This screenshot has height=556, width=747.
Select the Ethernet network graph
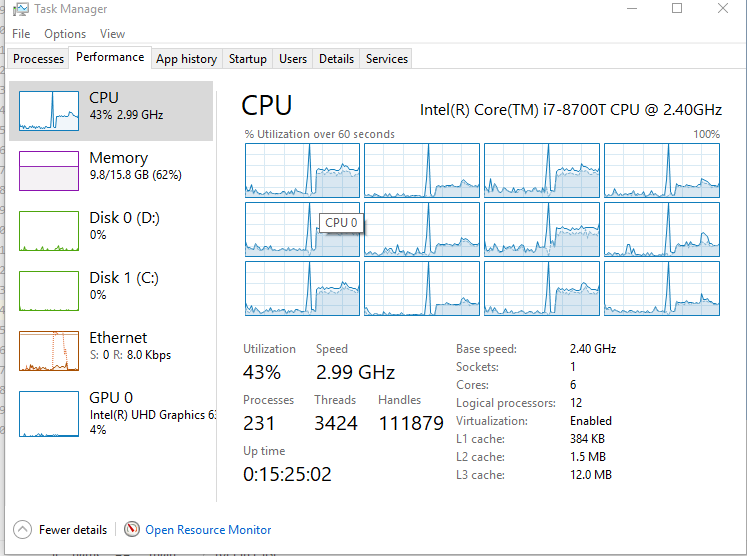(49, 351)
